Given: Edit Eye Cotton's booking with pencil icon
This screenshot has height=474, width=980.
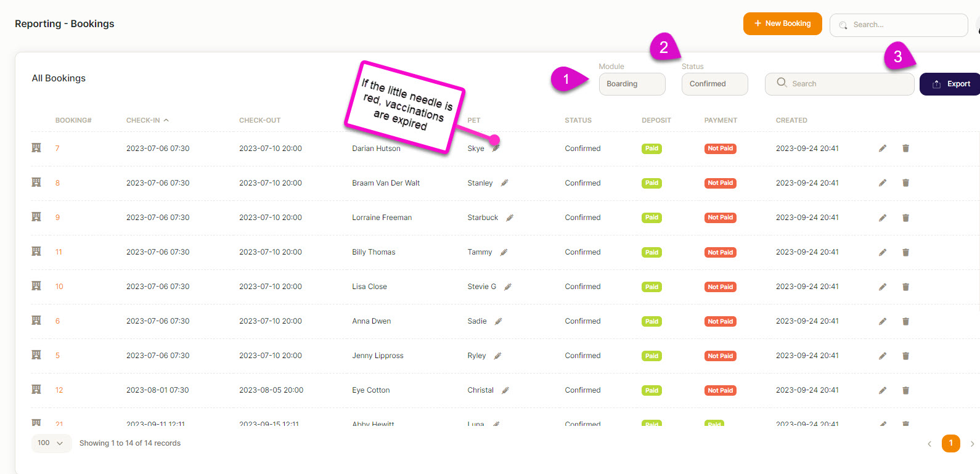Looking at the screenshot, I should tap(883, 390).
